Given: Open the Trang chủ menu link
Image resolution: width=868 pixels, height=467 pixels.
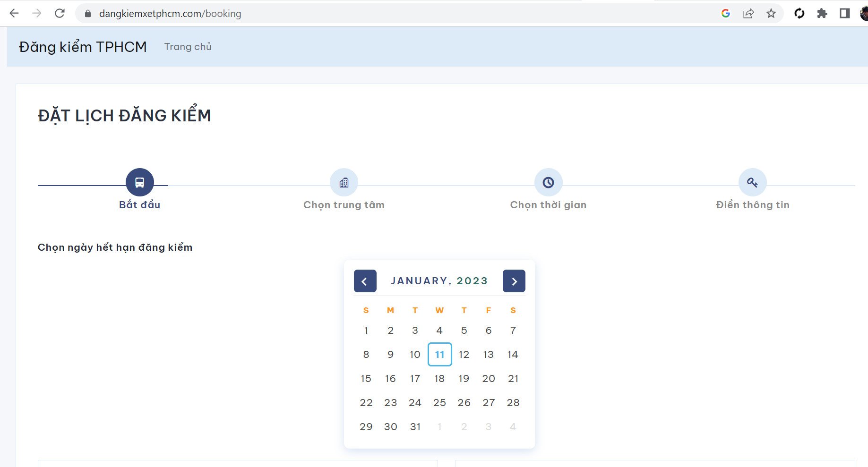Looking at the screenshot, I should tap(188, 47).
